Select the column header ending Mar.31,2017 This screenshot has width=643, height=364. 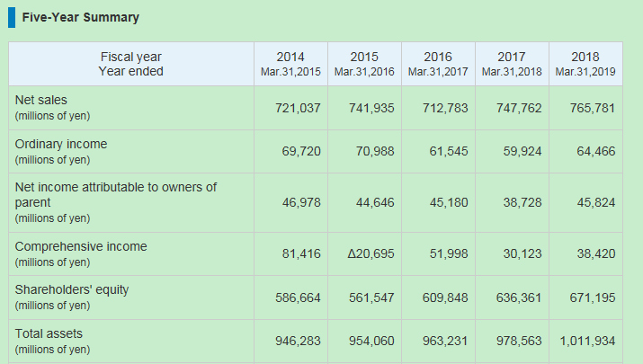click(437, 64)
